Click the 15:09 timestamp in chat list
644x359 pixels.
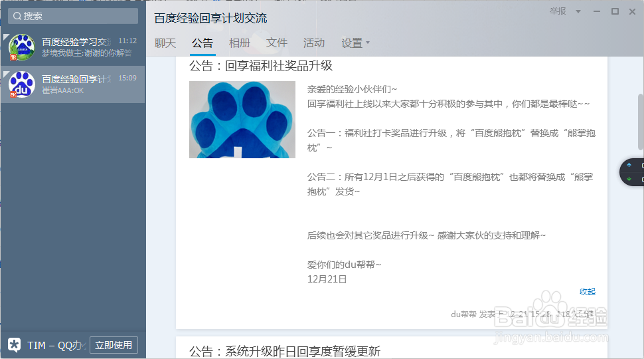tap(127, 78)
